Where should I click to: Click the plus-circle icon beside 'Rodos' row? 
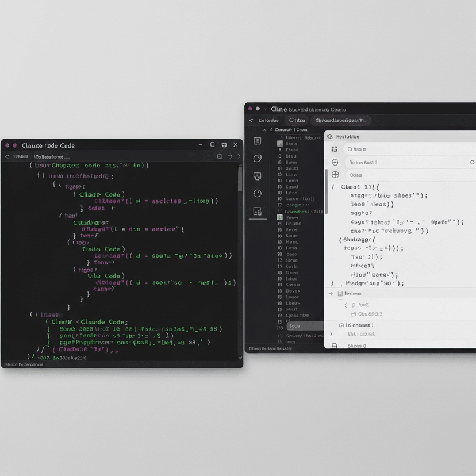click(335, 162)
